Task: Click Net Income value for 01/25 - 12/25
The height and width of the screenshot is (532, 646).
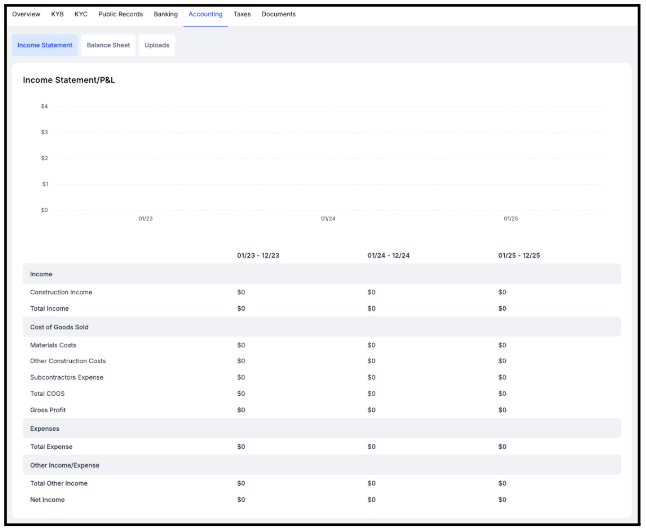Action: point(502,499)
